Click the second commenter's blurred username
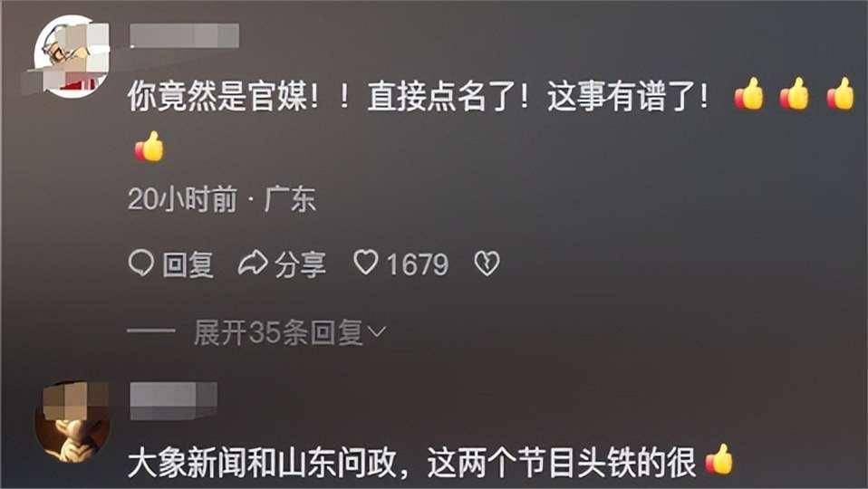This screenshot has height=489, width=868. (x=173, y=400)
